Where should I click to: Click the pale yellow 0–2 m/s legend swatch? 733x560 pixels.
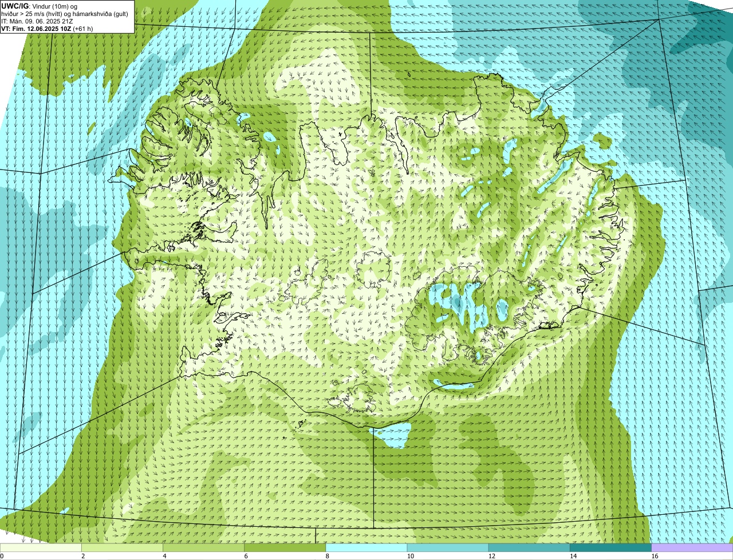pos(41,547)
